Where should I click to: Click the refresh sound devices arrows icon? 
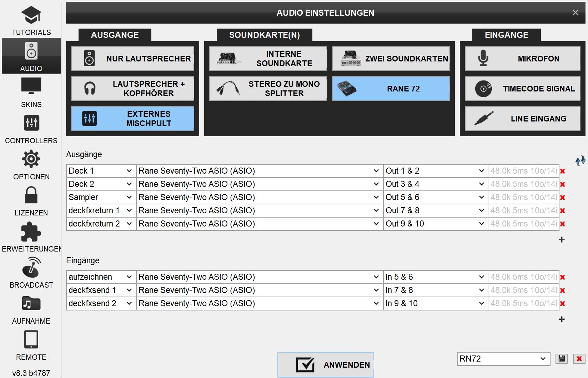580,161
